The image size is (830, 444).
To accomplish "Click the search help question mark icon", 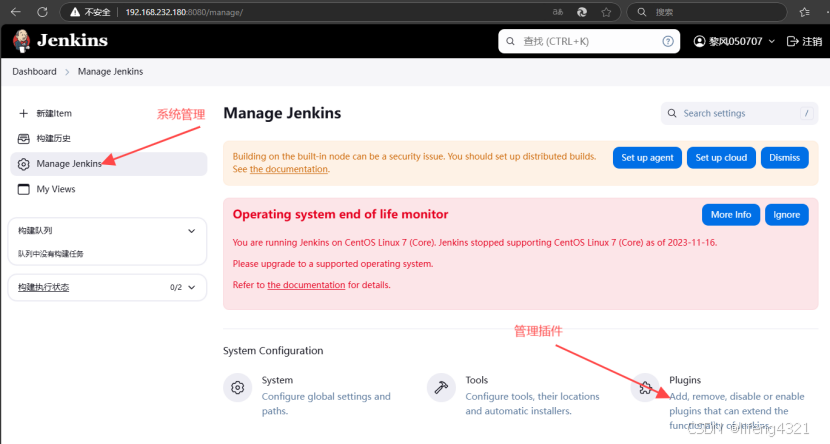I will point(668,41).
